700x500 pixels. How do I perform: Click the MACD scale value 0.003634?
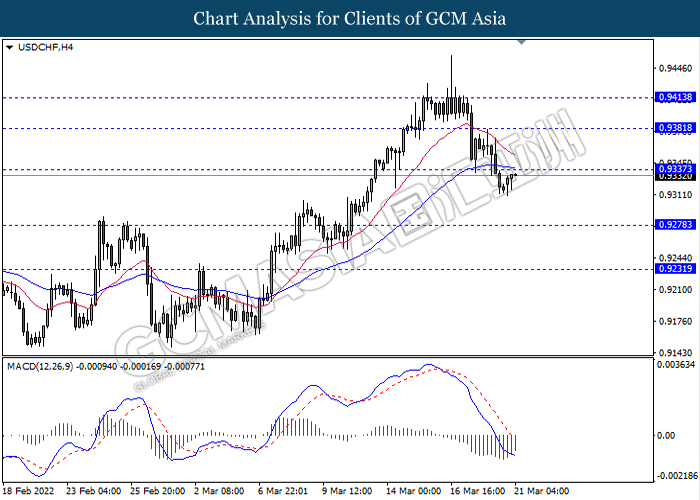coord(675,365)
